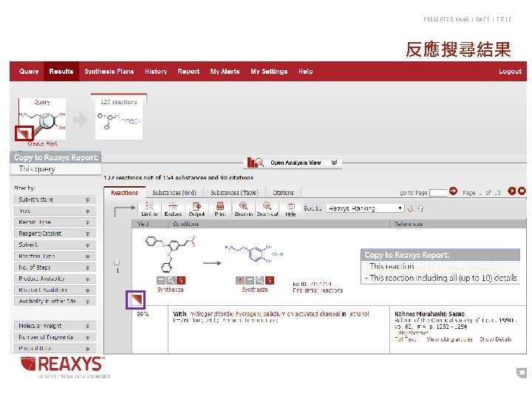This screenshot has width=532, height=399.
Task: Click the product magnifier search icon
Action: coord(259,280)
